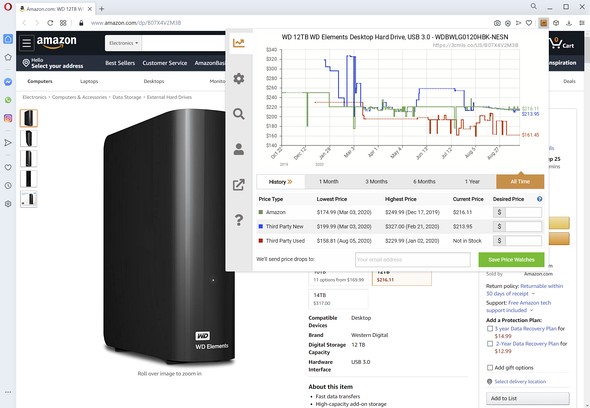Open Camelizer account person icon
This screenshot has height=408, width=590.
pos(239,149)
